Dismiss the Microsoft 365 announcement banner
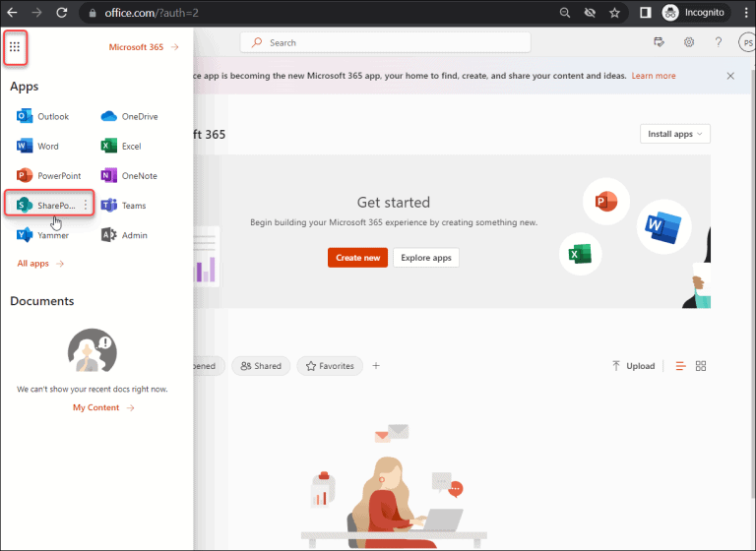The image size is (756, 551). pos(730,76)
